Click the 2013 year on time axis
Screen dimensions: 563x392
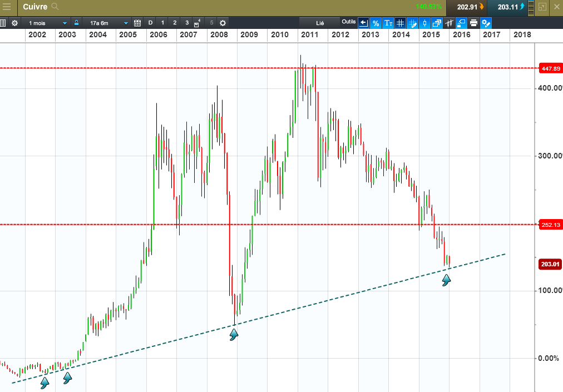tap(370, 34)
